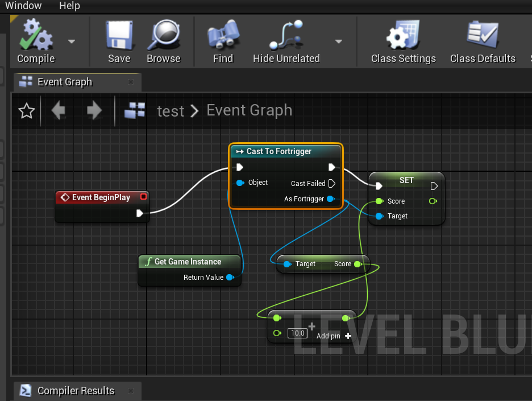This screenshot has height=401, width=532.
Task: Open the Hide Unrelated dropdown arrow
Action: coord(338,41)
